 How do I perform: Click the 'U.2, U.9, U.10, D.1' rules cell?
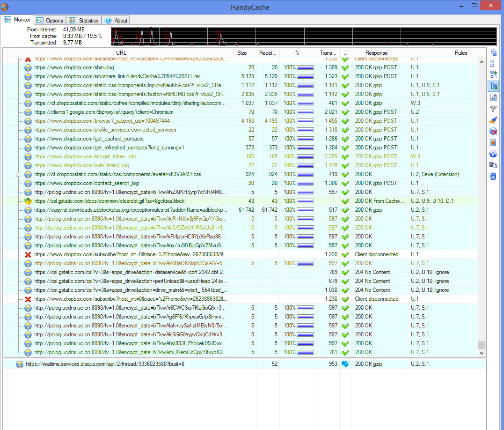[x=432, y=200]
